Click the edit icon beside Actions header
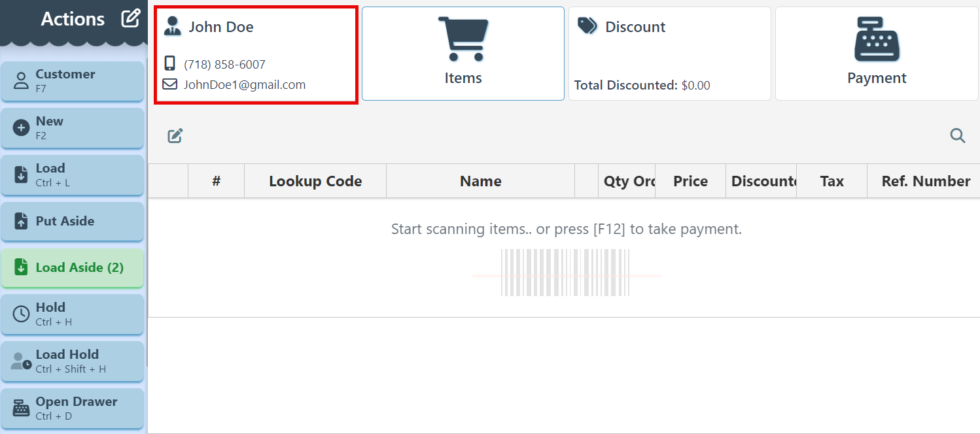Image resolution: width=980 pixels, height=434 pixels. 131,18
